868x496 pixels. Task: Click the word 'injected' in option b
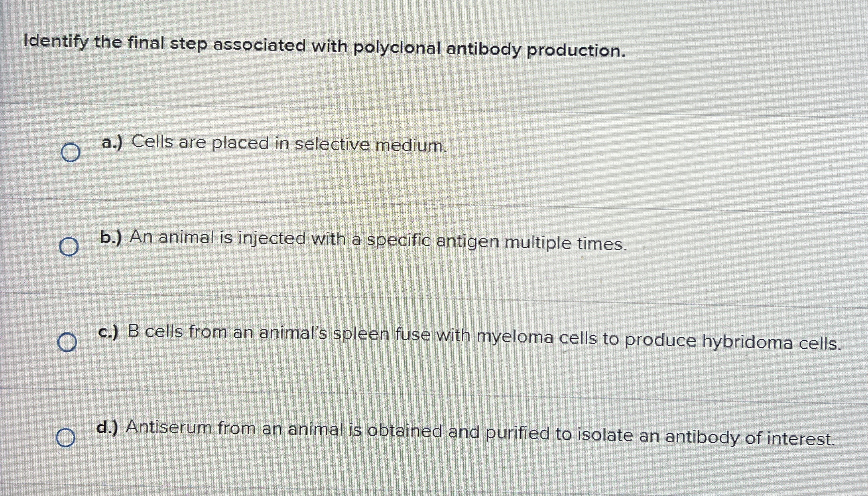click(x=272, y=239)
